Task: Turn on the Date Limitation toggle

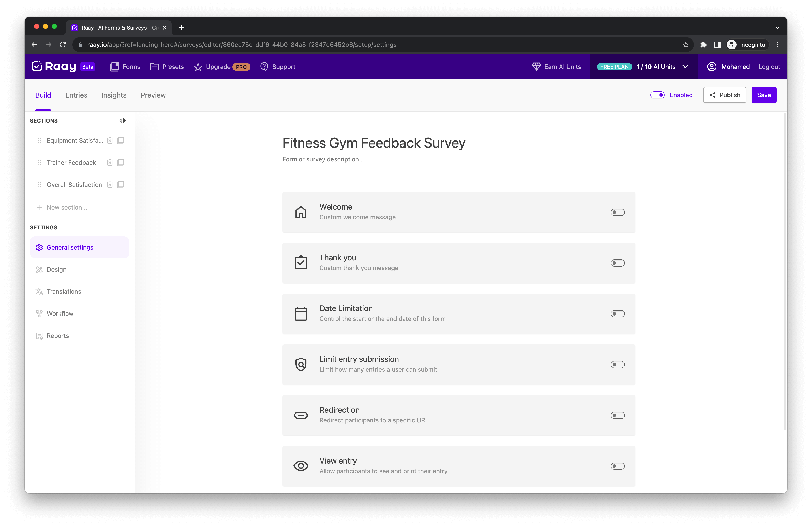Action: (618, 314)
